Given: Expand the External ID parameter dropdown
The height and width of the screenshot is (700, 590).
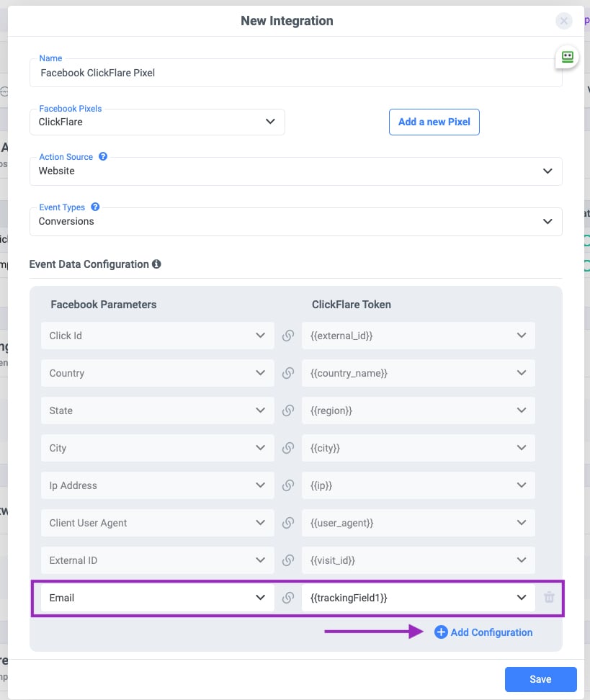Looking at the screenshot, I should pos(158,561).
